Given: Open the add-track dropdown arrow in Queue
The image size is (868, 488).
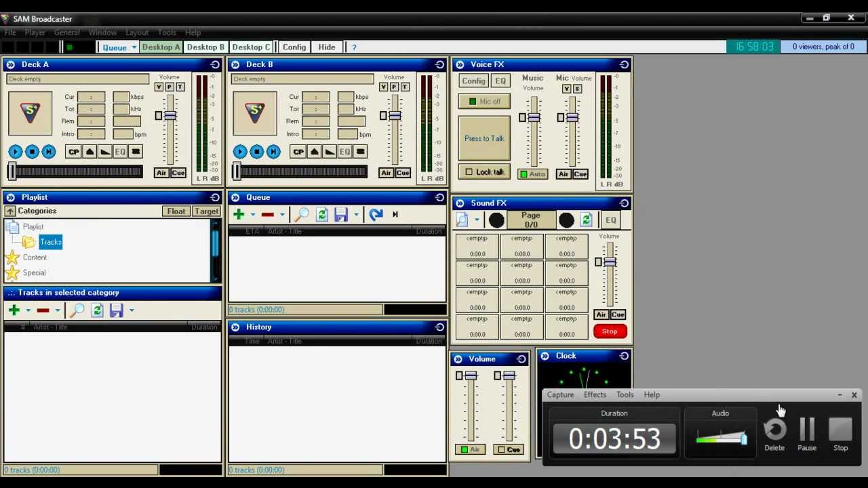Looking at the screenshot, I should pos(253,215).
